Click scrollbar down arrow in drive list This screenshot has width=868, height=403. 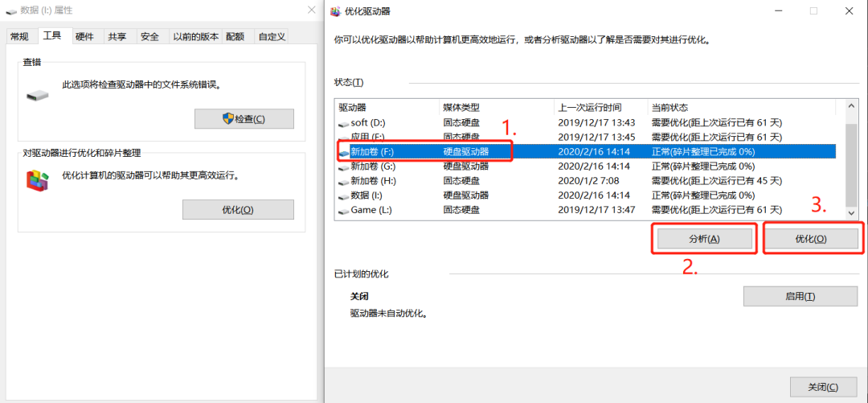pyautogui.click(x=851, y=213)
